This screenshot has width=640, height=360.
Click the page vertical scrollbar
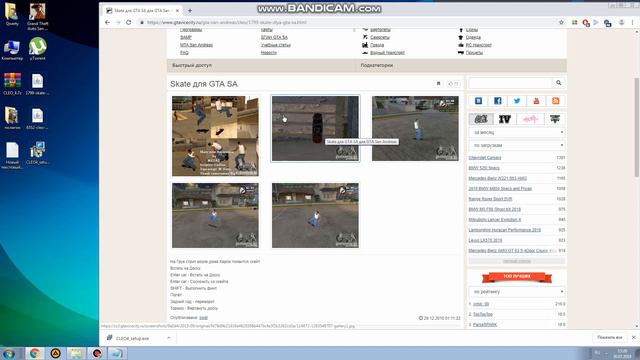636,127
